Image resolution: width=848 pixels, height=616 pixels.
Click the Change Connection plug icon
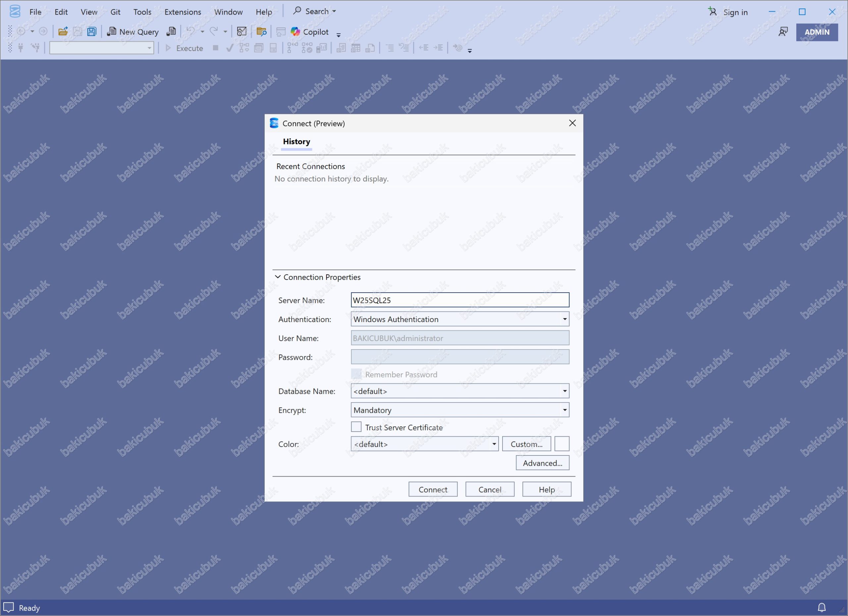(x=35, y=48)
